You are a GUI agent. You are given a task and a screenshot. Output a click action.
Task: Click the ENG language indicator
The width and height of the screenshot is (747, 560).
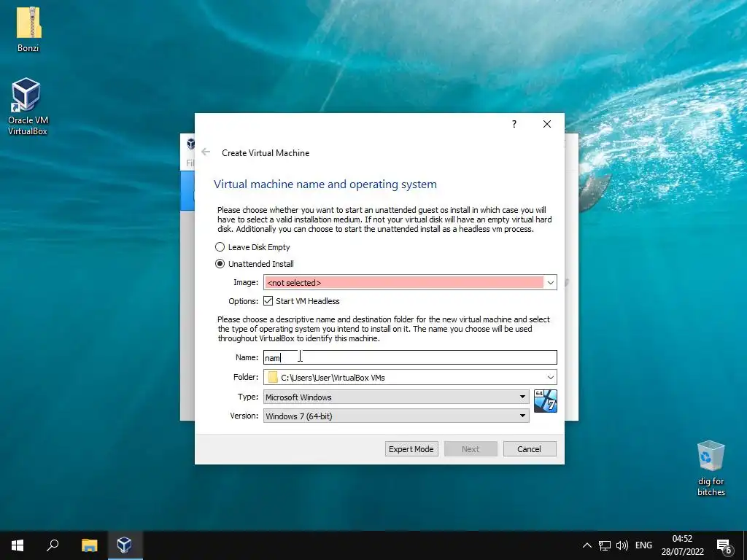click(x=643, y=545)
